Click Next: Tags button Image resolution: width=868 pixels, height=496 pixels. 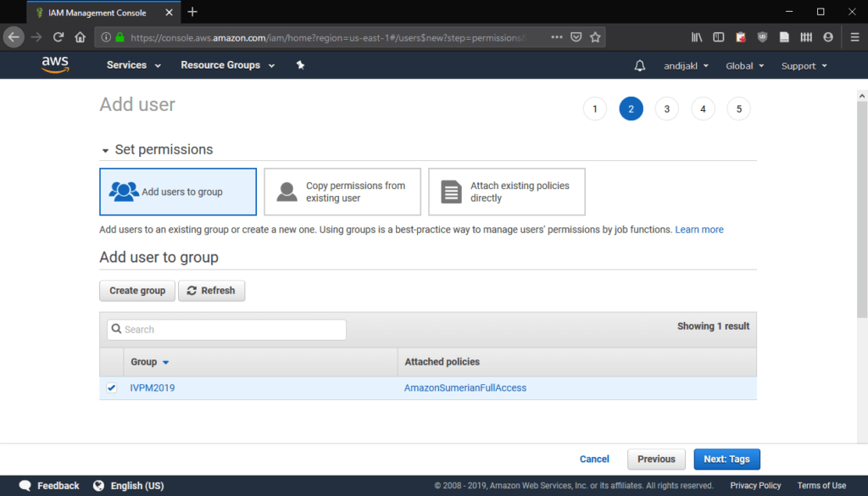(726, 459)
